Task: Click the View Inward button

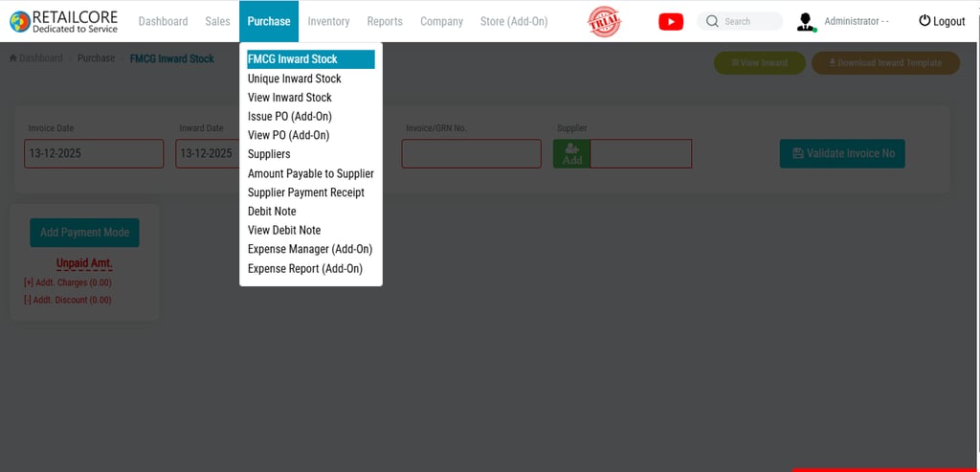Action: (759, 63)
